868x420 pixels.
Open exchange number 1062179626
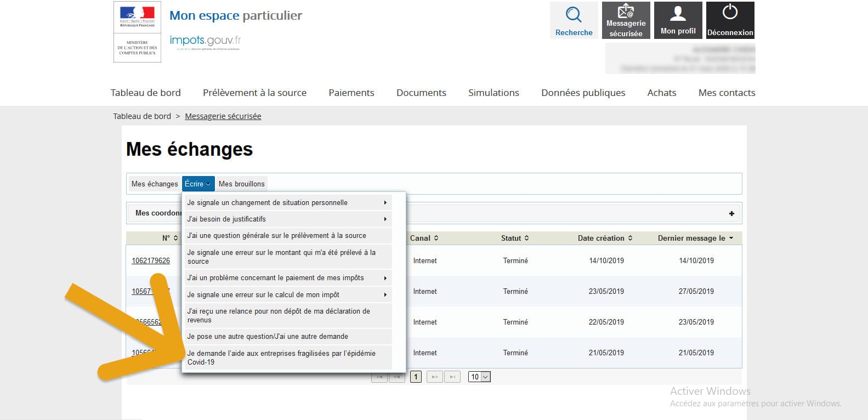[151, 260]
